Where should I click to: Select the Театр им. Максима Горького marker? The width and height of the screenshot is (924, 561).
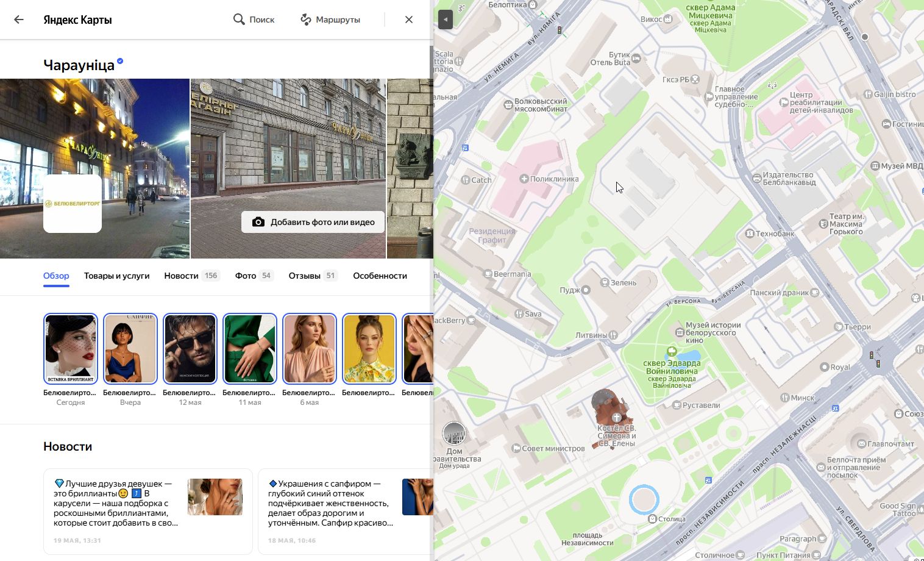point(823,224)
